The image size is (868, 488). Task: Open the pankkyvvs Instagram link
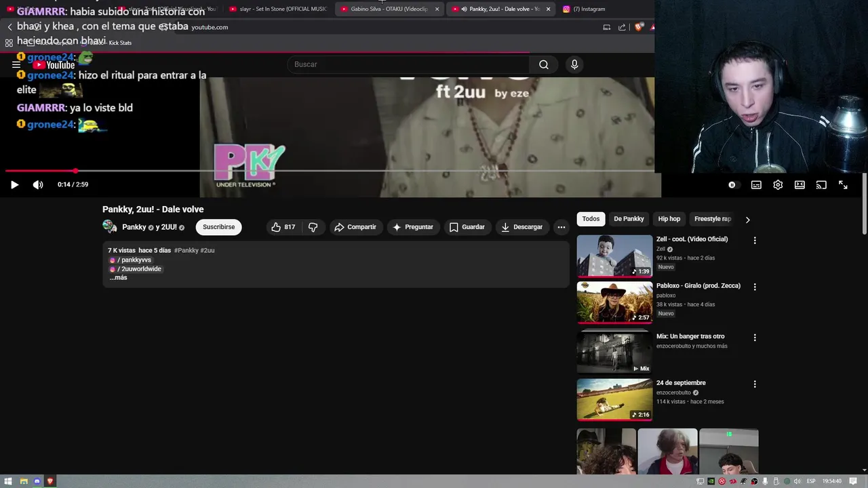tap(131, 260)
